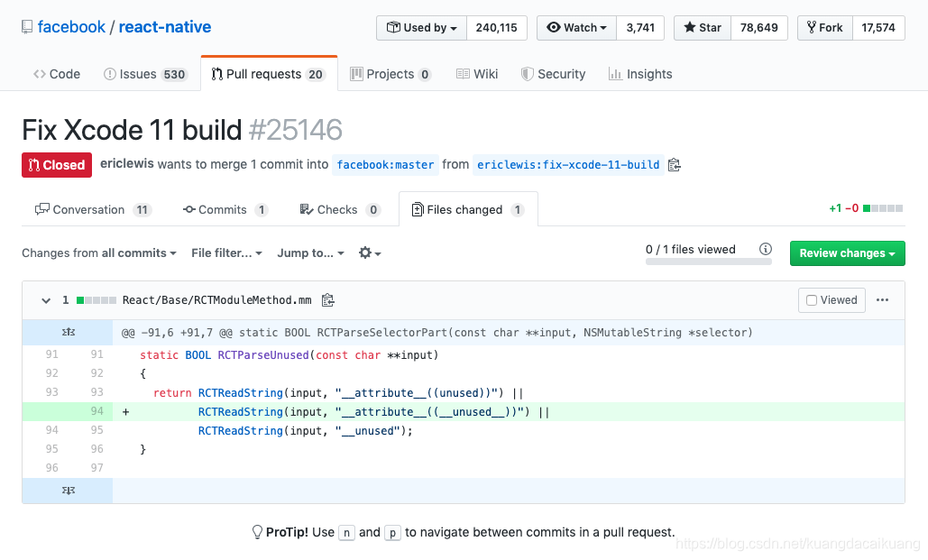Click the 0 / 1 files viewed text
This screenshot has width=928, height=560.
690,249
